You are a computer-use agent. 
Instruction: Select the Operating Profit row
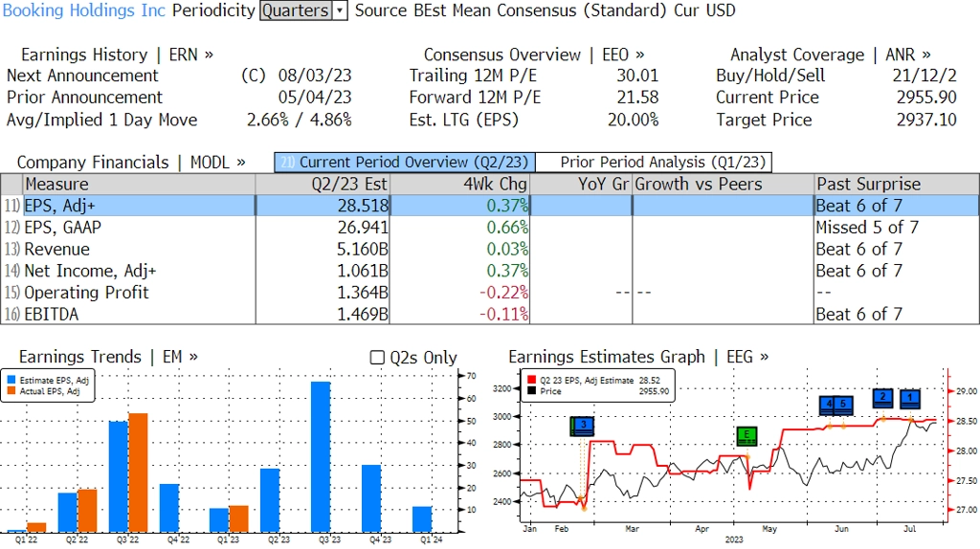[490, 293]
